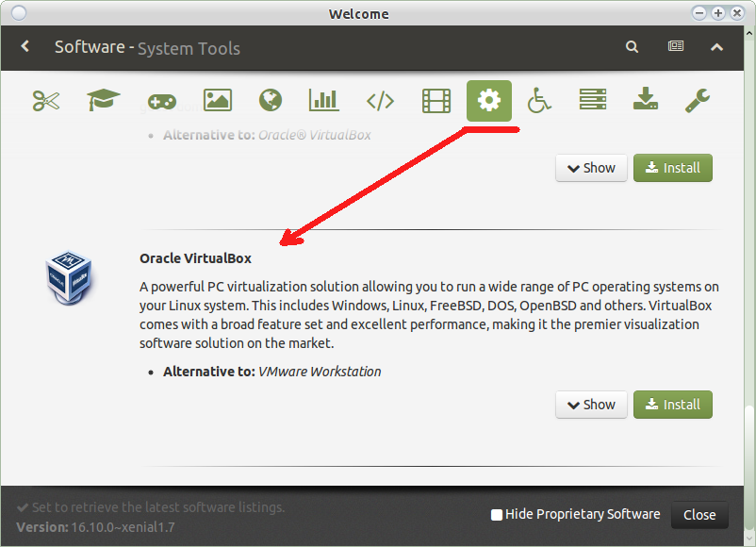Expand Show details for Oracle VirtualBox
756x547 pixels.
(x=591, y=405)
